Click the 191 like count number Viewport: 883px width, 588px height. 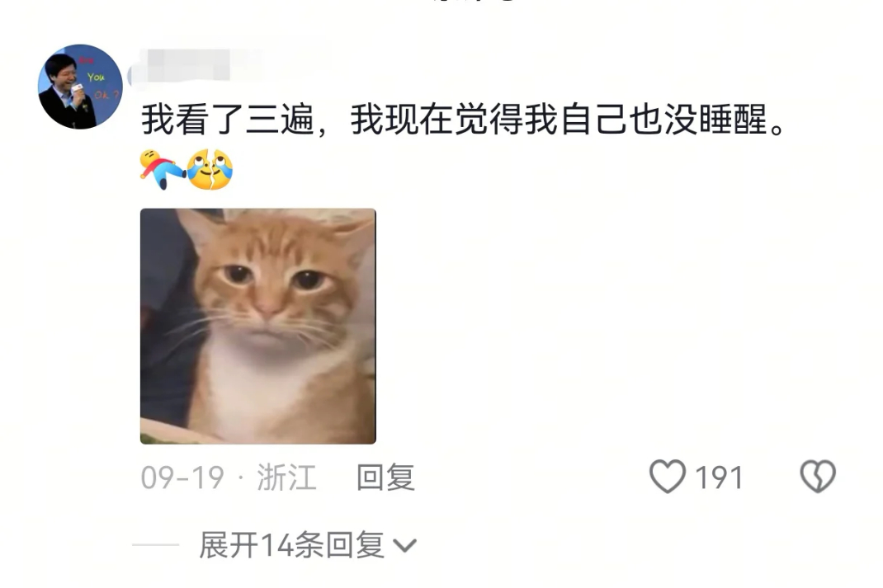pyautogui.click(x=719, y=477)
